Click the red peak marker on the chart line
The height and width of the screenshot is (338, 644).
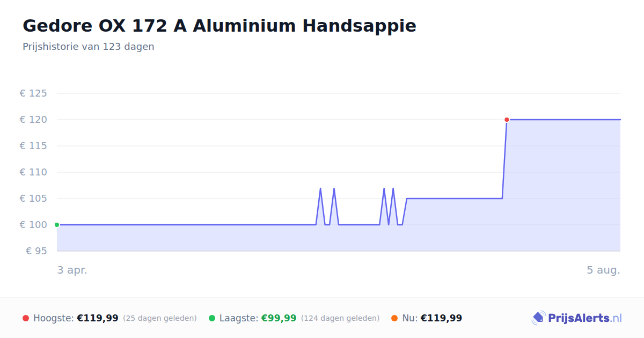pos(507,120)
